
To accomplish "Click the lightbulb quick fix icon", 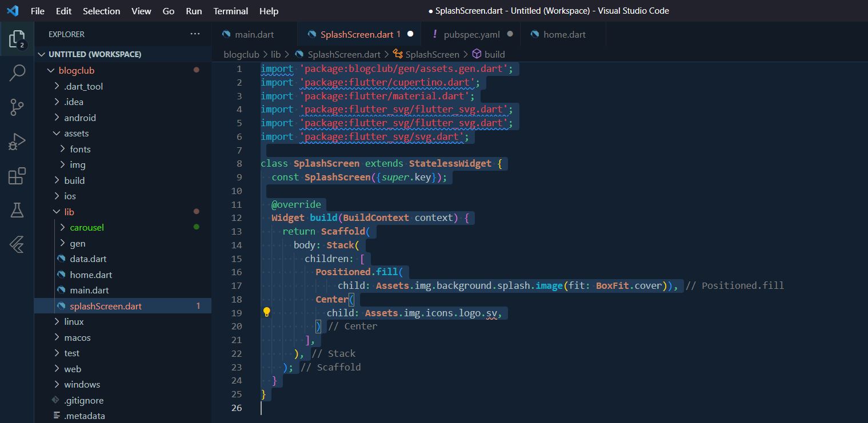I will (x=266, y=312).
